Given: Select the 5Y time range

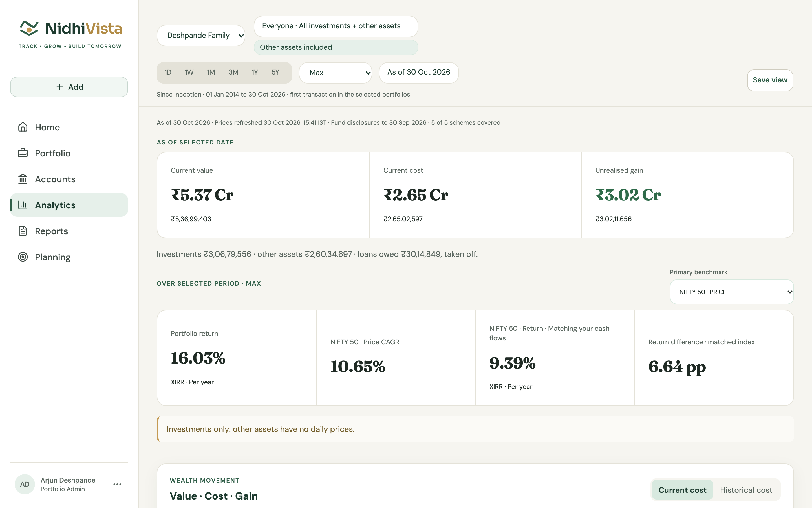Looking at the screenshot, I should [x=275, y=72].
